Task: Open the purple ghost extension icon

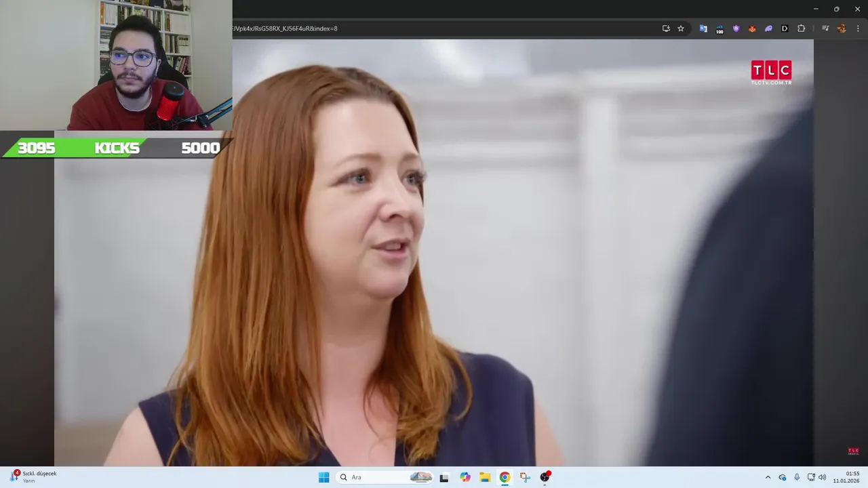Action: [x=768, y=28]
